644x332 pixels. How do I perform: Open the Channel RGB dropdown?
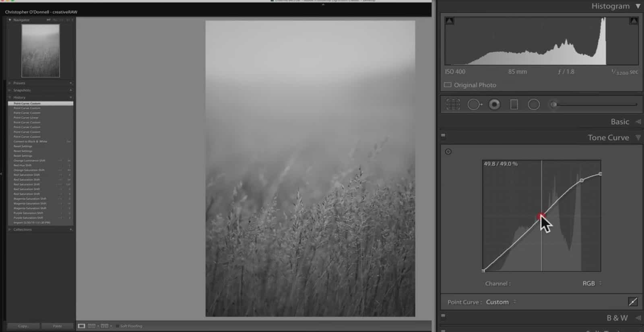592,283
